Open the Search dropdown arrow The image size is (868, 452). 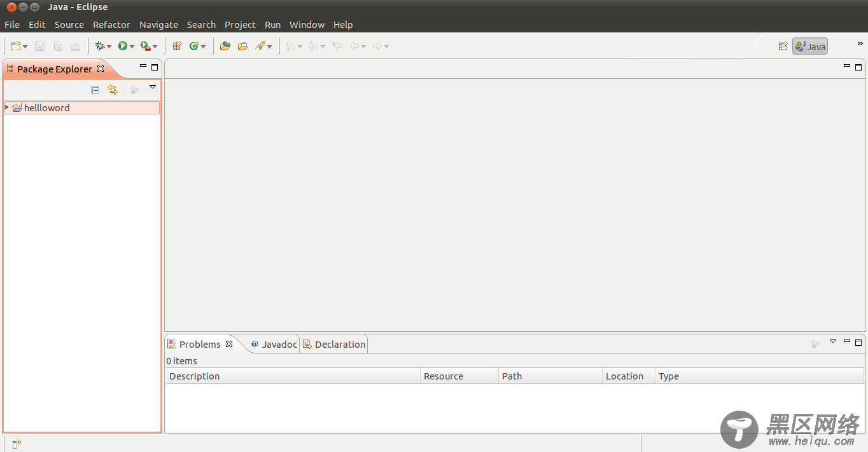coord(270,46)
